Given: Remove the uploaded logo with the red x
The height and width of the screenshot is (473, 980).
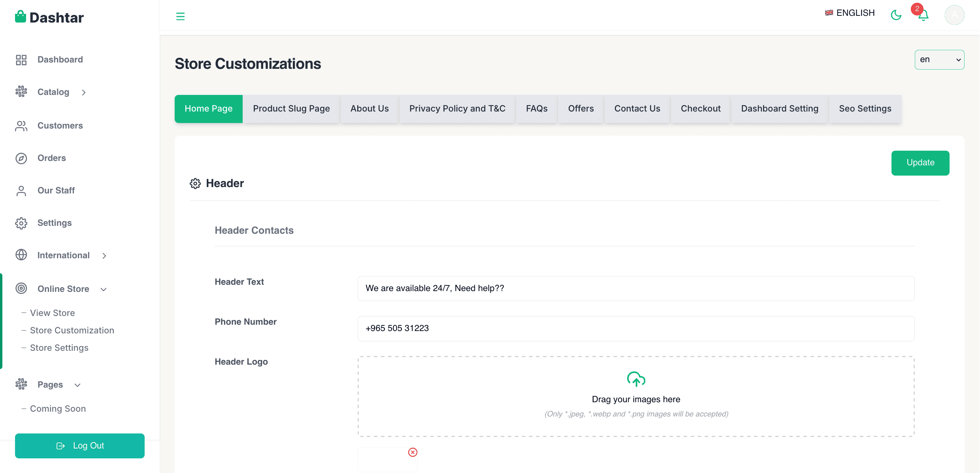Looking at the screenshot, I should point(413,452).
